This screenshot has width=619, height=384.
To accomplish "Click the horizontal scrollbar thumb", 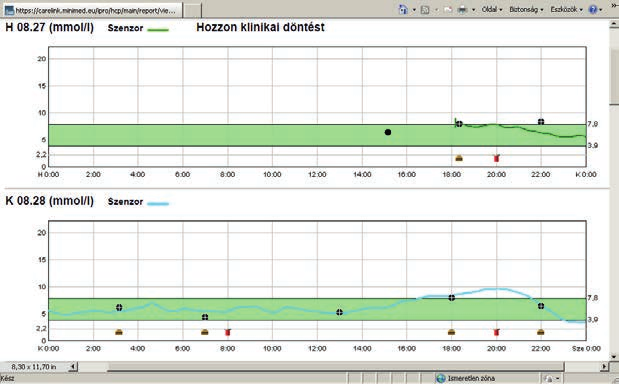I will 336,367.
